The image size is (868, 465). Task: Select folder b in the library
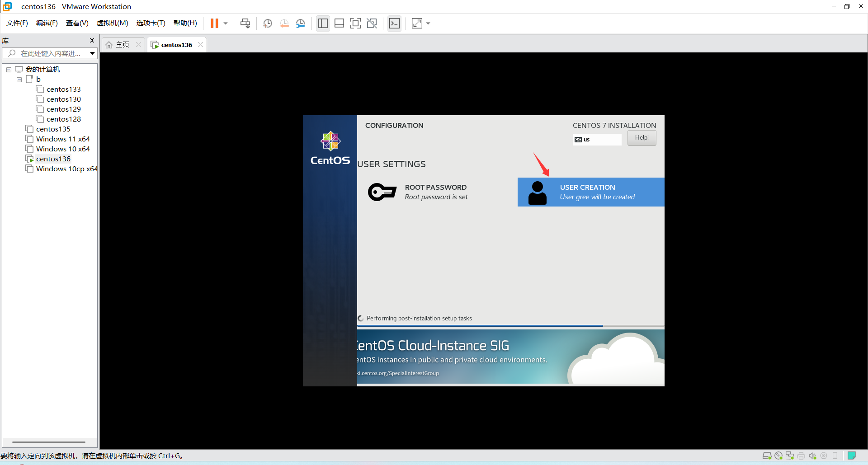point(38,79)
